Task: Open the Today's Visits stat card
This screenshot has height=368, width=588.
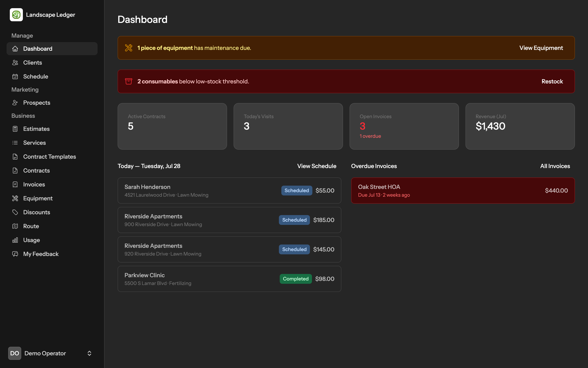Action: 288,126
